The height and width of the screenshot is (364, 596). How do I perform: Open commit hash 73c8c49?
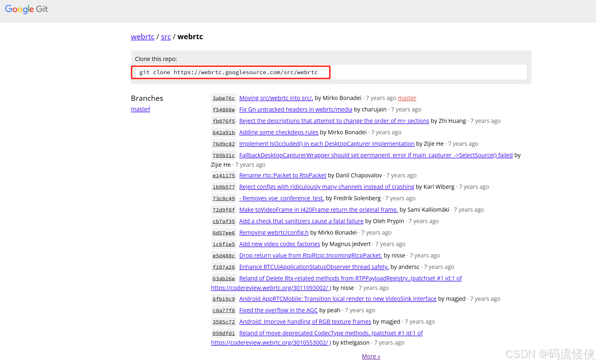click(224, 198)
